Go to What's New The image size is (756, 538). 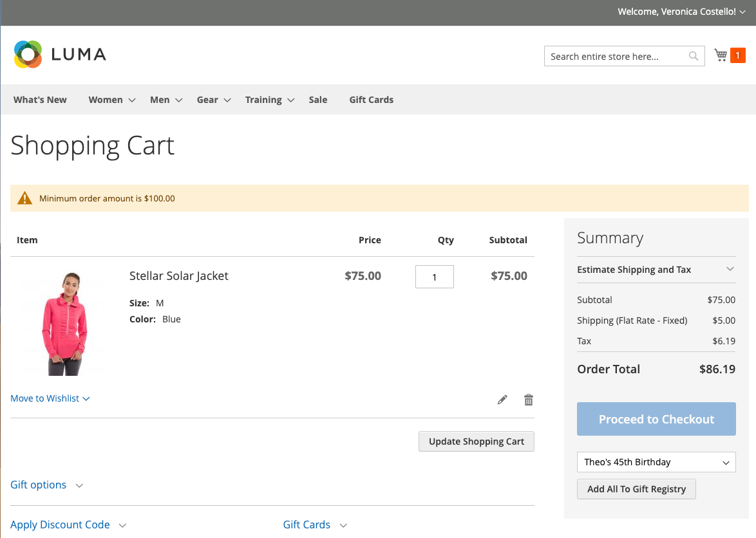coord(40,100)
